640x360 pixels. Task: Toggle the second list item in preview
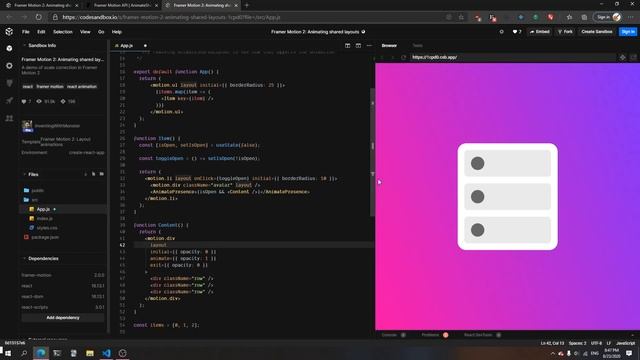507,196
